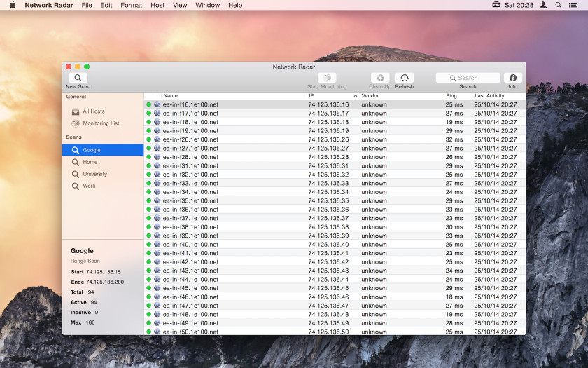The width and height of the screenshot is (588, 368).
Task: Select the Home scan in the sidebar
Action: [x=103, y=162]
